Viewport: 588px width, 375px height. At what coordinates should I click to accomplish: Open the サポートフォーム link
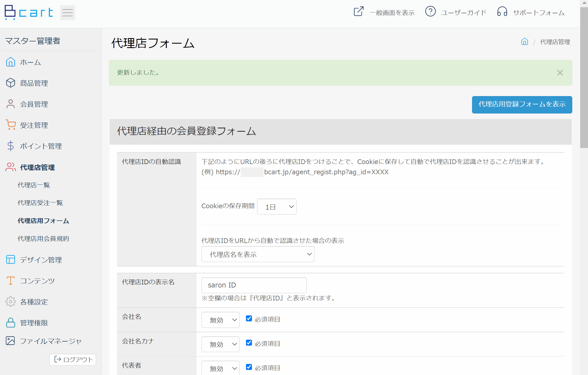pyautogui.click(x=539, y=13)
